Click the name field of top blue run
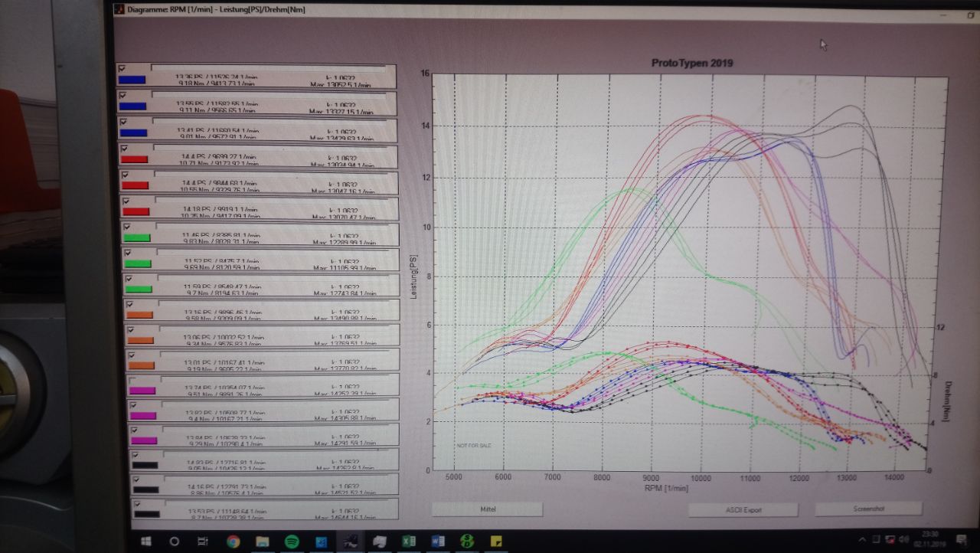Image resolution: width=980 pixels, height=553 pixels. pyautogui.click(x=268, y=68)
